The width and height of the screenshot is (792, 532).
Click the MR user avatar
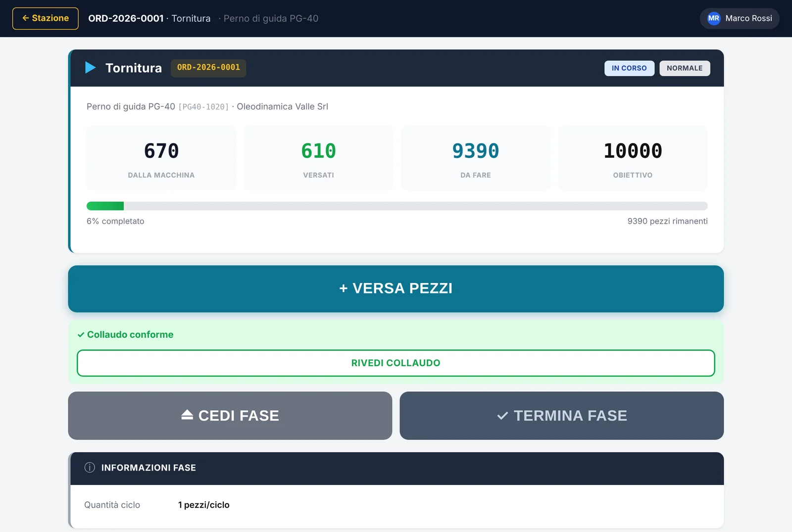(713, 18)
